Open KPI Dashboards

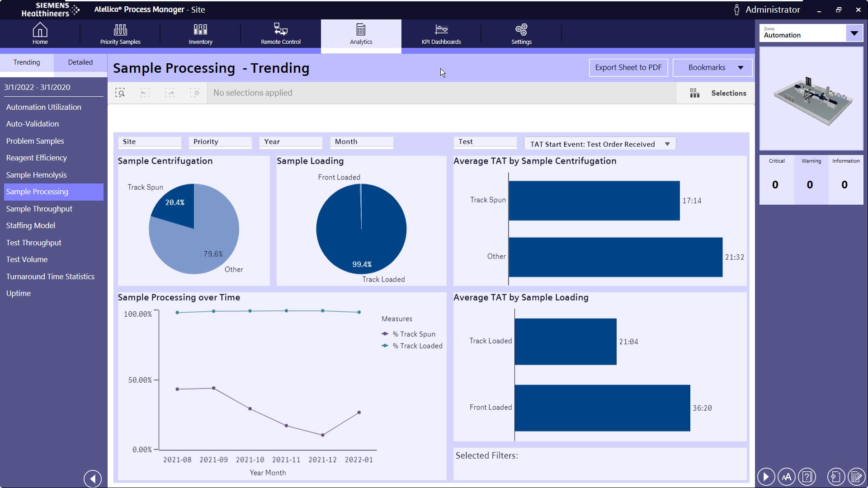tap(441, 34)
